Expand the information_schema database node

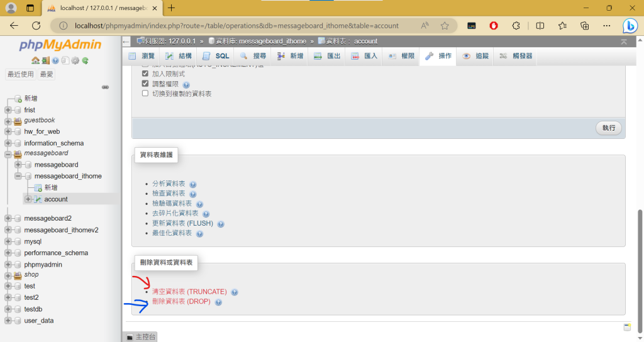[8, 143]
